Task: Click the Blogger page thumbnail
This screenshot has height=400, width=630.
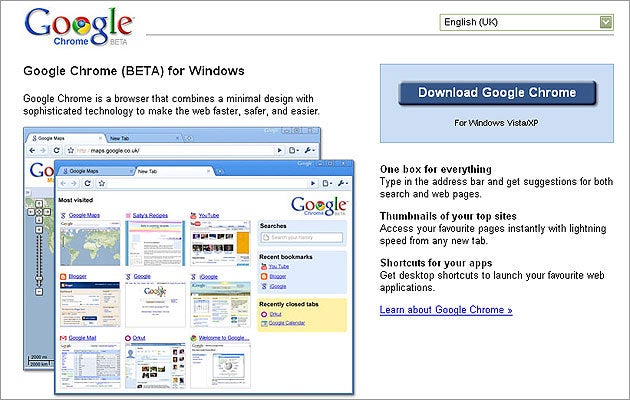Action: [90, 304]
